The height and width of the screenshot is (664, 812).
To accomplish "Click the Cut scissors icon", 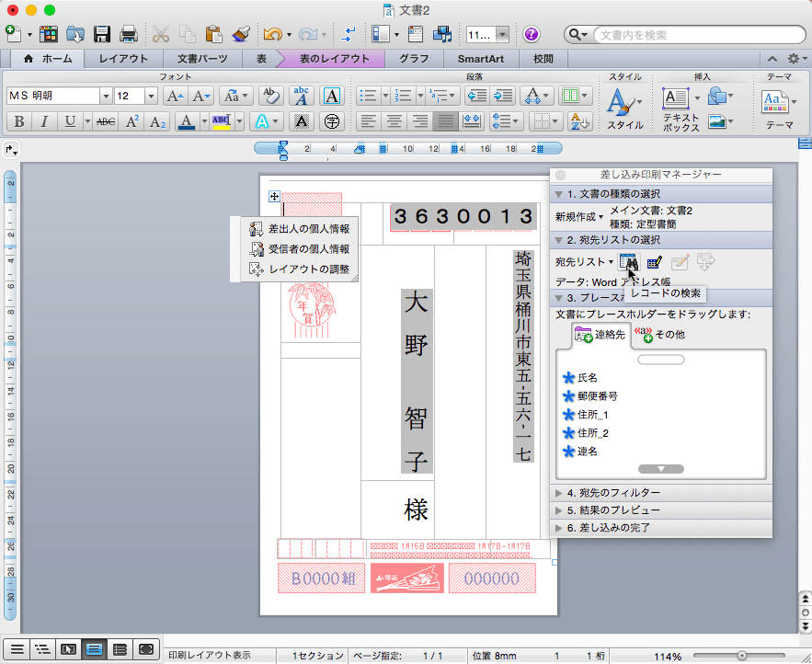I will click(x=161, y=34).
